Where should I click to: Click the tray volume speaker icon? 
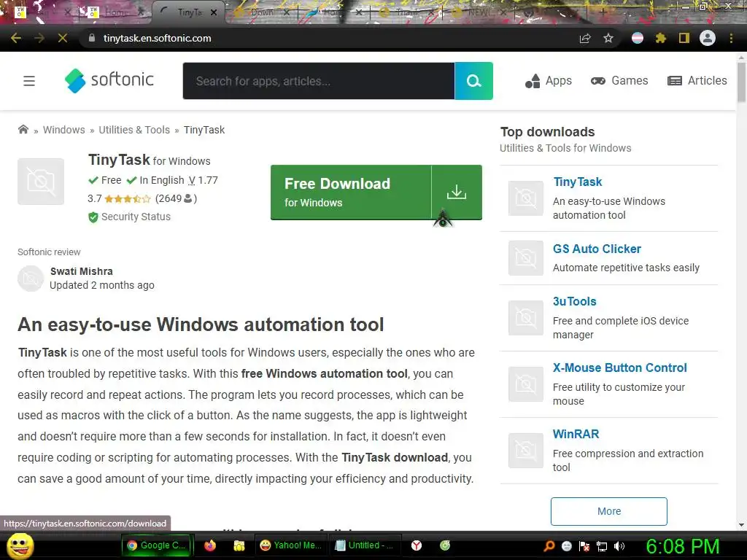coord(619,546)
